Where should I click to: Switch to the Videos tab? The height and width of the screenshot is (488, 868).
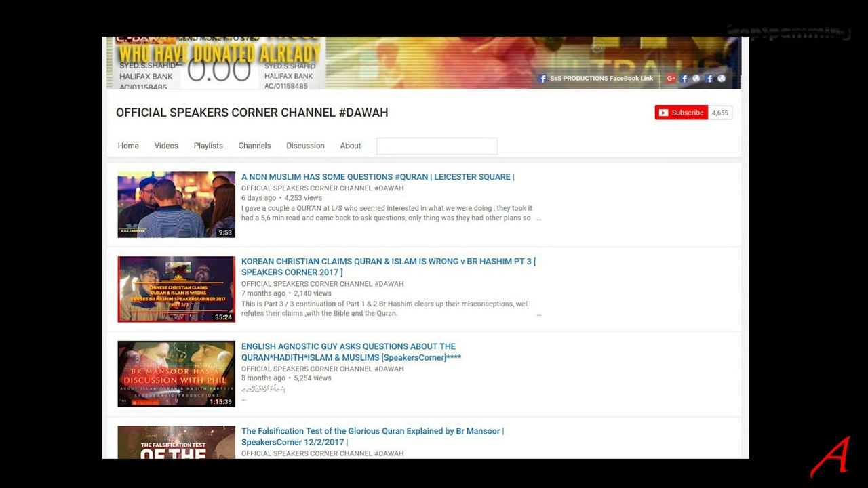click(x=166, y=146)
